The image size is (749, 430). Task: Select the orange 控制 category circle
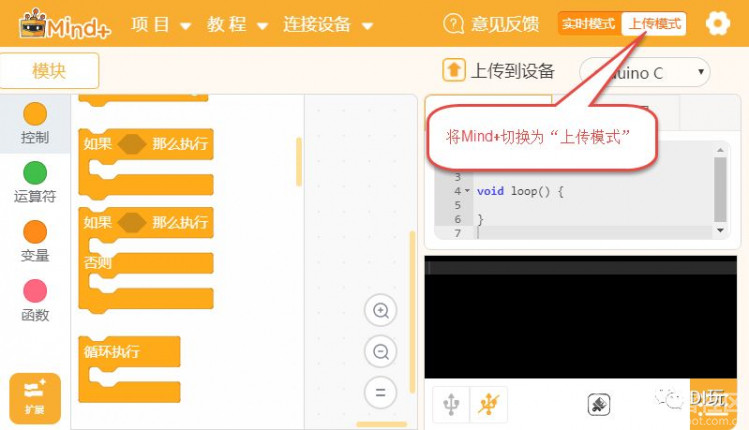pos(35,114)
